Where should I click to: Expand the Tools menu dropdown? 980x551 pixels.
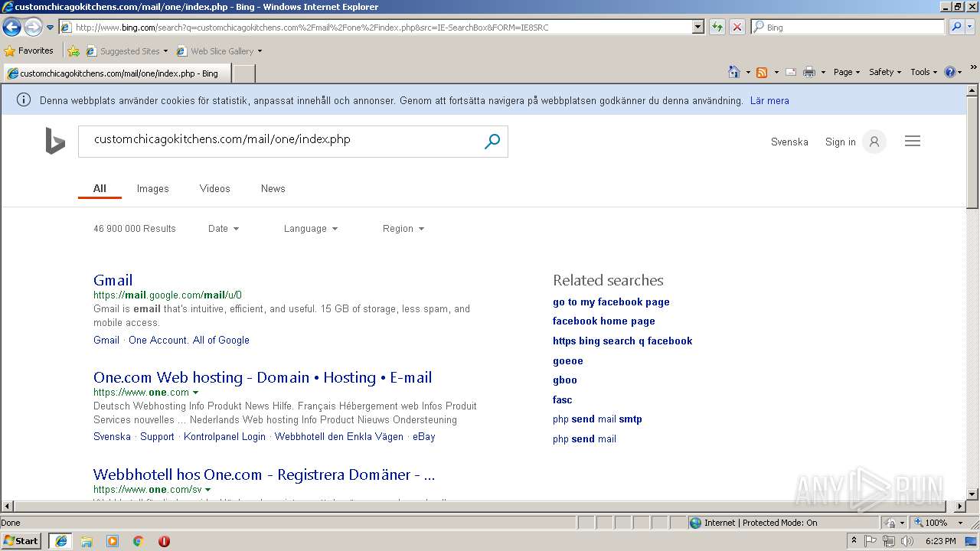[x=924, y=72]
